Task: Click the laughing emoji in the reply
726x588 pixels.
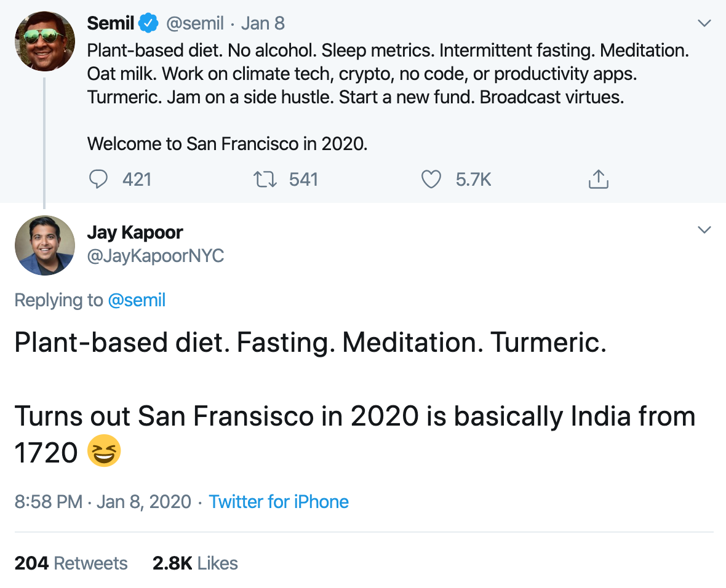Action: 104,453
